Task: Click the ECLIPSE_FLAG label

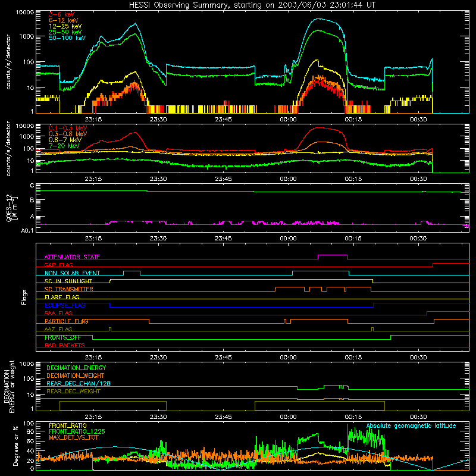Action: 65,305
